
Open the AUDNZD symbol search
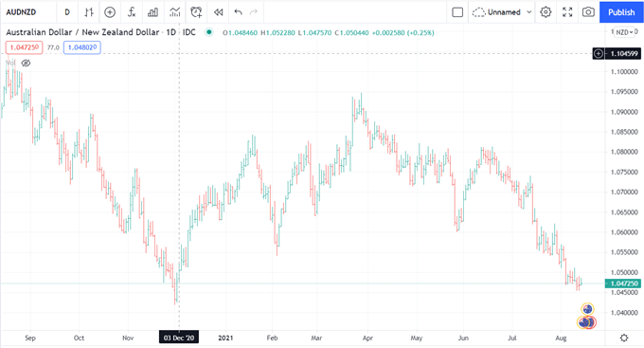pos(21,12)
